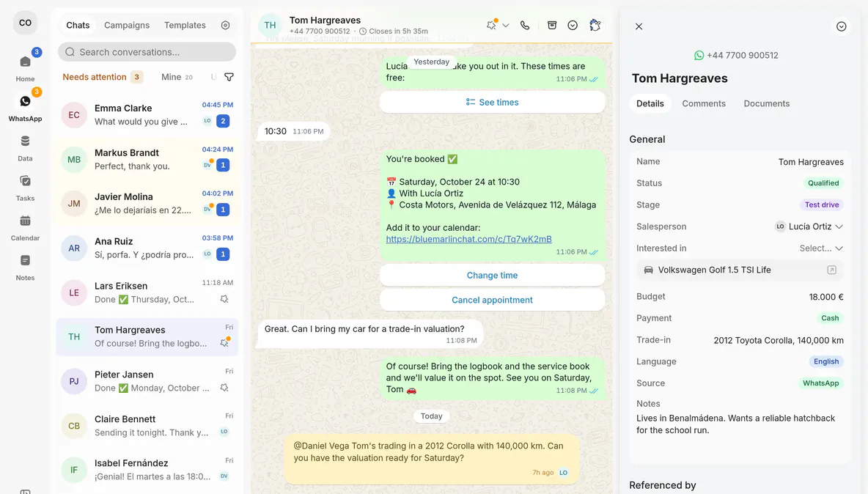The image size is (868, 494).
Task: Select the Documents tab
Action: (x=767, y=103)
